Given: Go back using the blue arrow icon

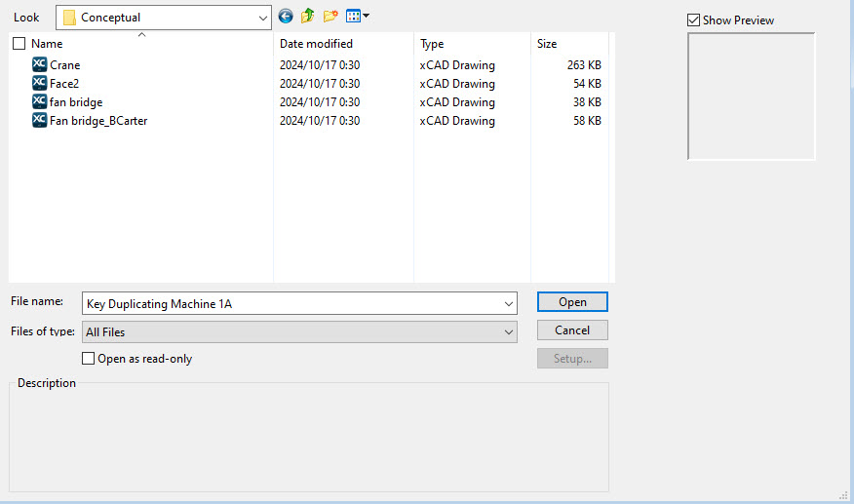Looking at the screenshot, I should pos(286,17).
